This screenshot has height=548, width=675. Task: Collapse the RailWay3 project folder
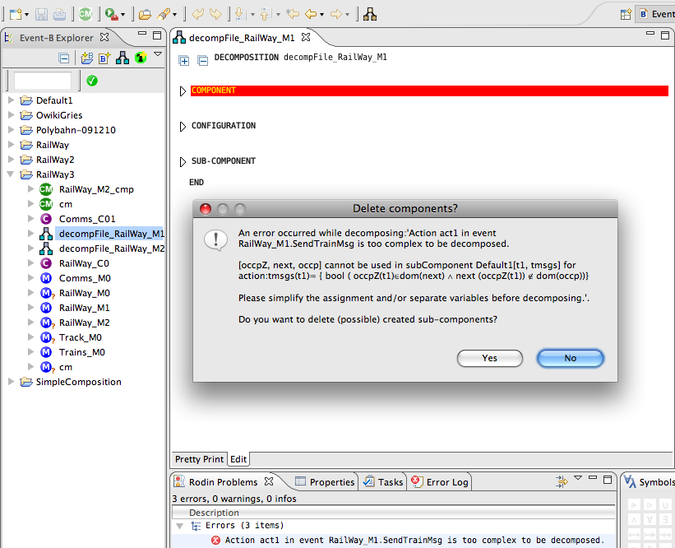[x=11, y=174]
